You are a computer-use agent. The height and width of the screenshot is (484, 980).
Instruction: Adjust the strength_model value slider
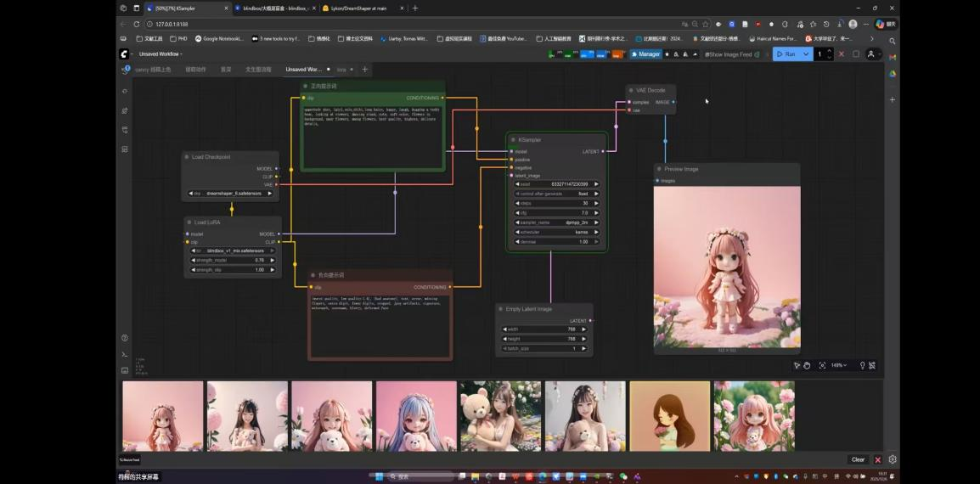coord(232,260)
